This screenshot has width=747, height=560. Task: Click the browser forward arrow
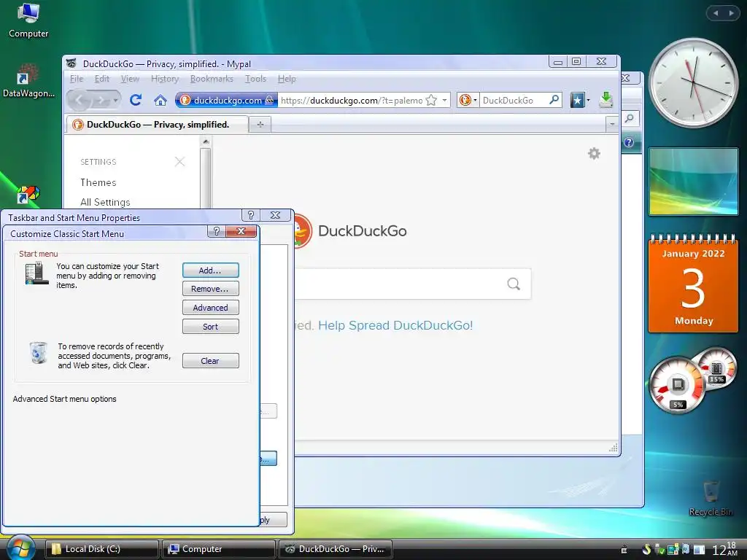101,101
